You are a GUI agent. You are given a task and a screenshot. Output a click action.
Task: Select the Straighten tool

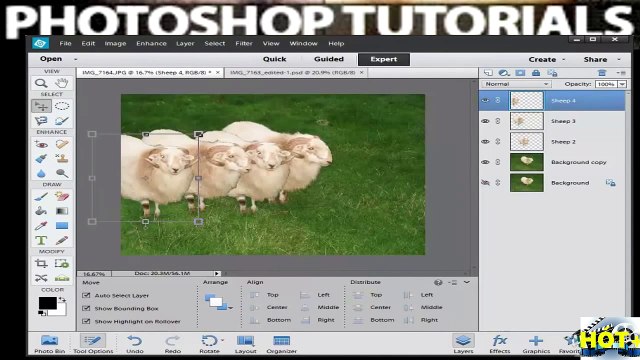[x=62, y=278]
